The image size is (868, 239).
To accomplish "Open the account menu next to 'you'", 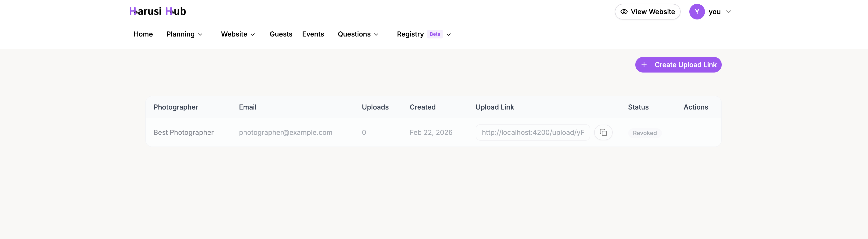I will pos(729,11).
